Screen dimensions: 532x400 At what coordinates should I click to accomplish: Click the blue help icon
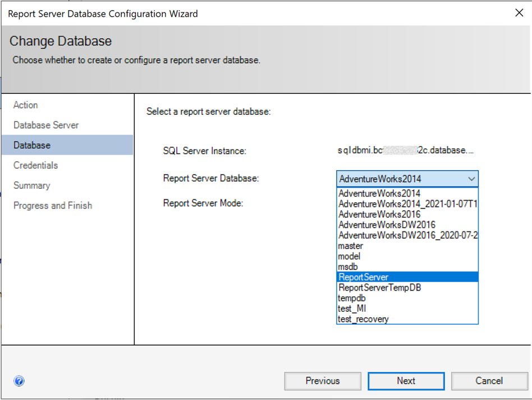click(19, 381)
